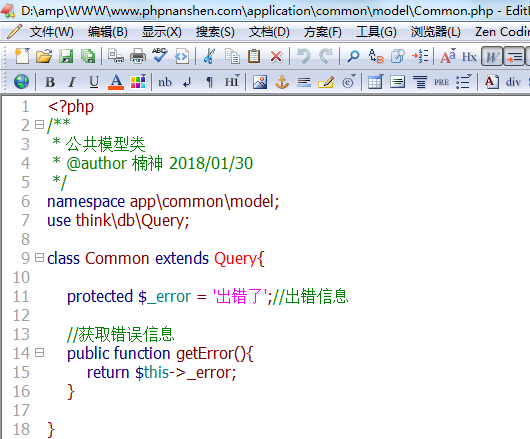Run the ABC spell check
This screenshot has width=530, height=439.
pyautogui.click(x=160, y=55)
